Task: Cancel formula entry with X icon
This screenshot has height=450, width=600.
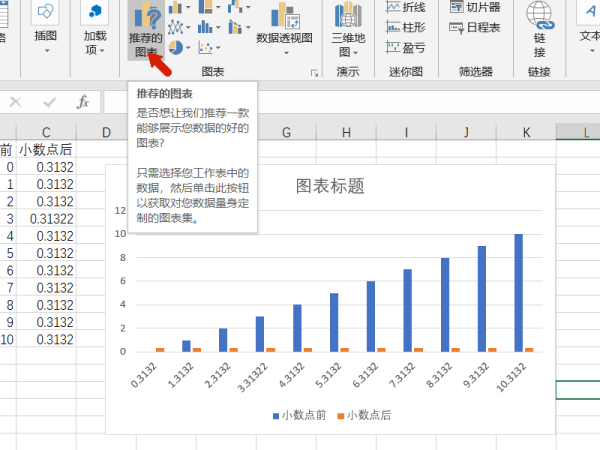Action: point(15,102)
